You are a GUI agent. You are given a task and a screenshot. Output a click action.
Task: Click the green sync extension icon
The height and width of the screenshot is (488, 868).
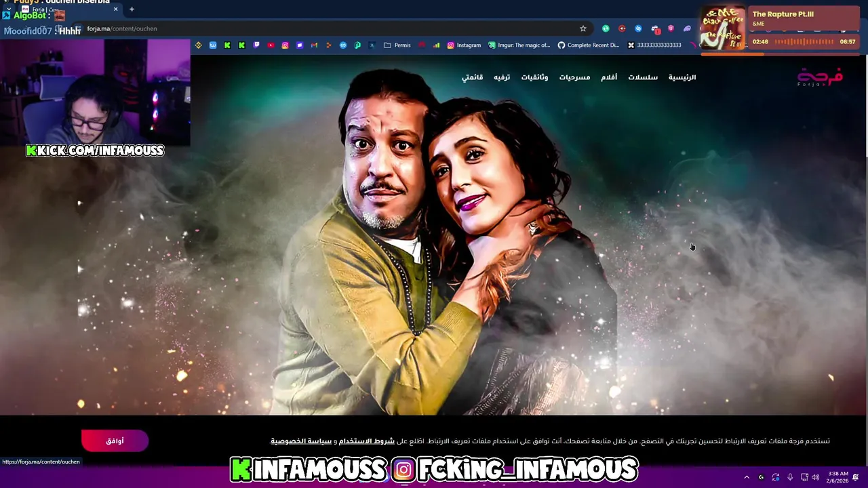point(606,28)
